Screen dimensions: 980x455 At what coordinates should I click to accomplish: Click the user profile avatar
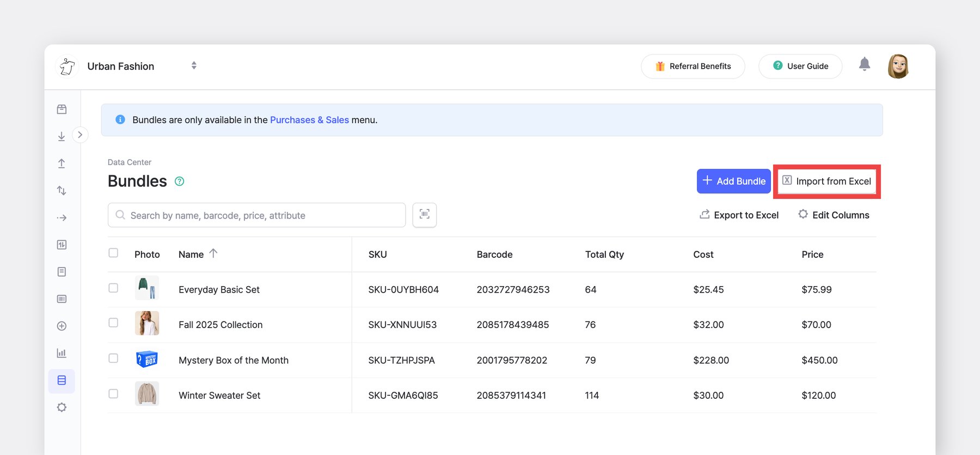click(x=898, y=66)
